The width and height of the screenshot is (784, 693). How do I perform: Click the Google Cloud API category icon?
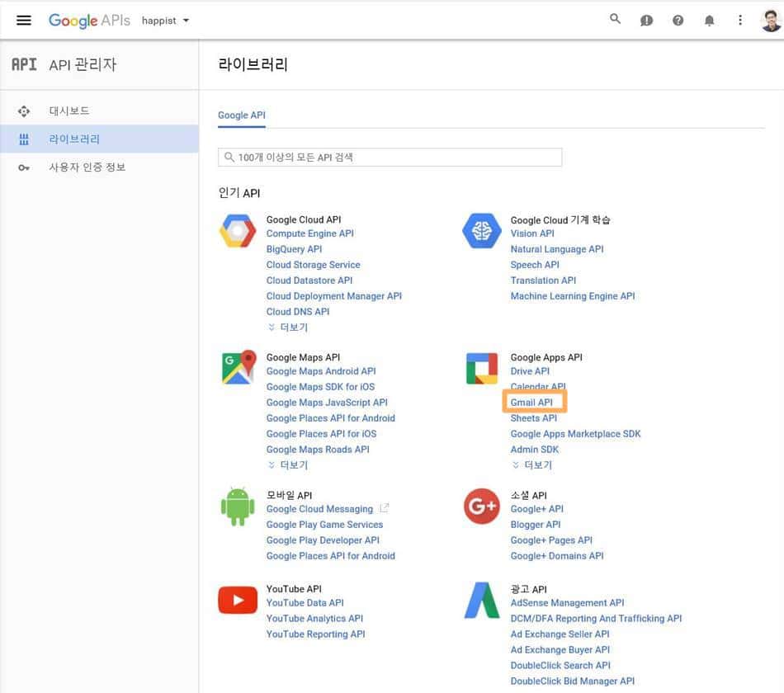(237, 230)
